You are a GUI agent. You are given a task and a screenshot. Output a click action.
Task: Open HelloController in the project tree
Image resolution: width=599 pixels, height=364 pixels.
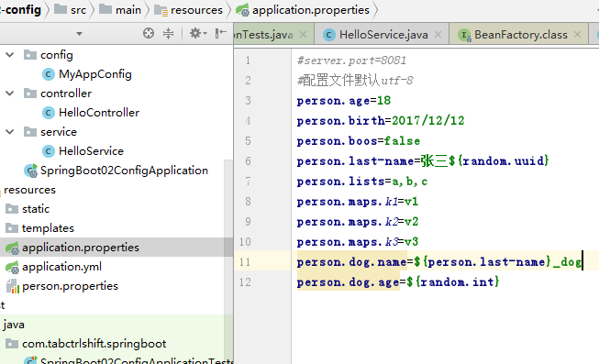(99, 113)
